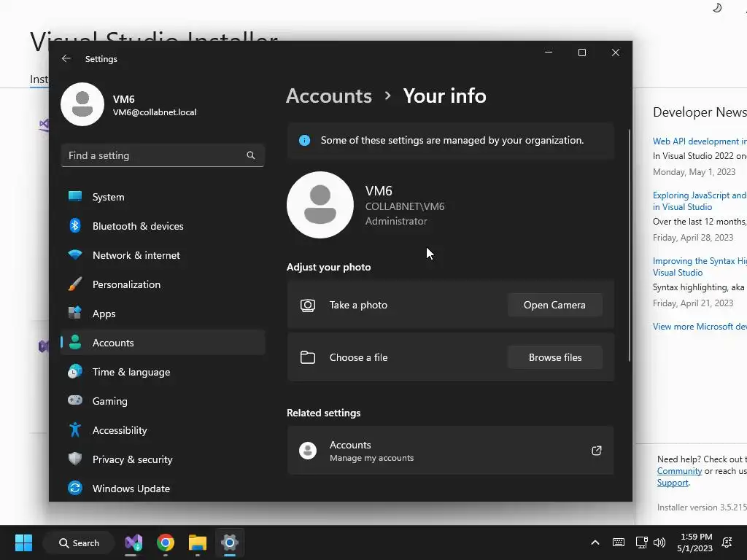This screenshot has height=560, width=747.
Task: Click the Network wifi icon in sidebar
Action: (75, 254)
